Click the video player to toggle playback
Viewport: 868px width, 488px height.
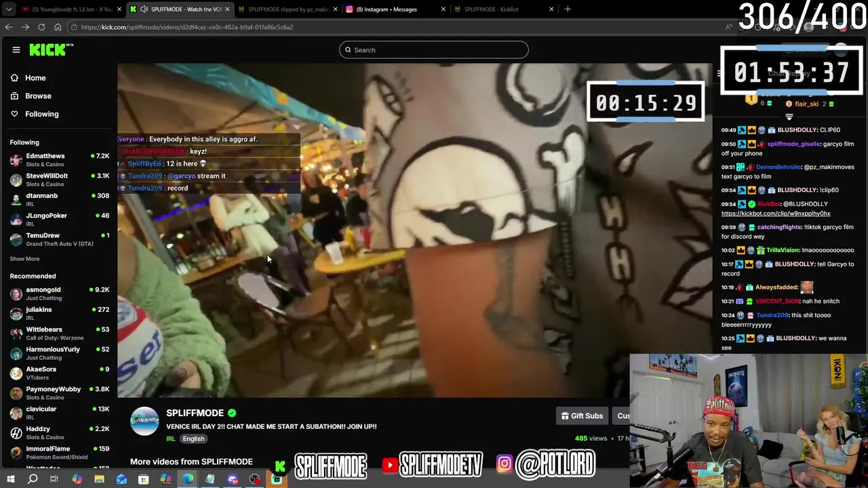[x=414, y=230]
